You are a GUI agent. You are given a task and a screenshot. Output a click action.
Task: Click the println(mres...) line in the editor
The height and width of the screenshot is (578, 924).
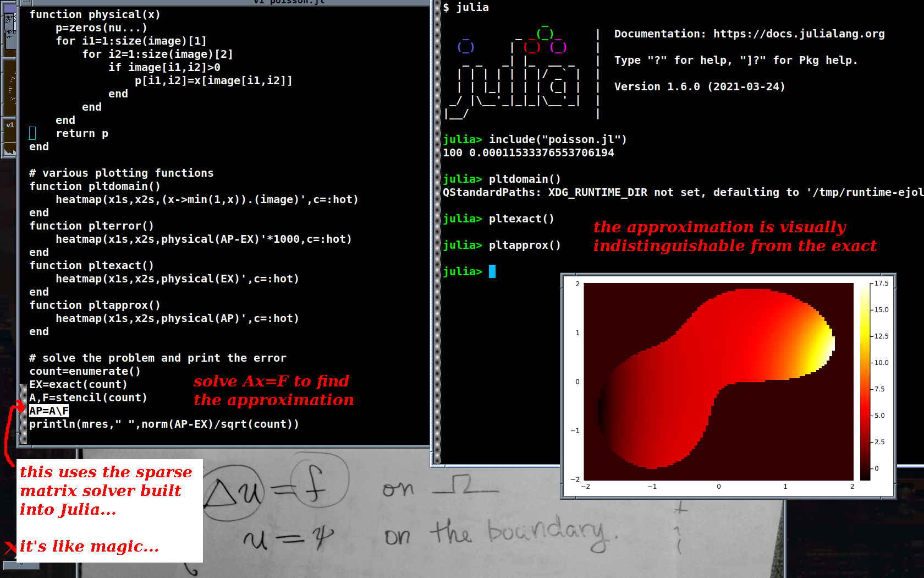[x=164, y=424]
